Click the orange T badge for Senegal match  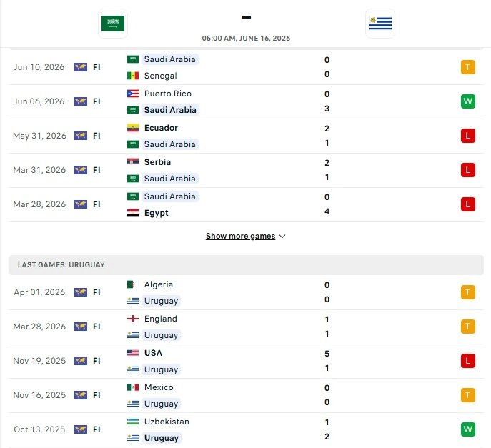(468, 67)
